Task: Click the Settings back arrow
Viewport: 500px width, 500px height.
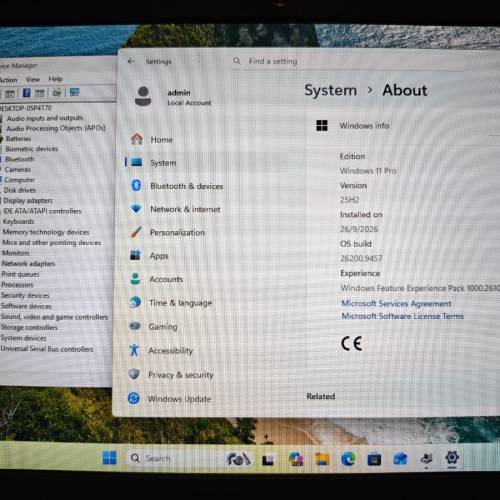Action: [x=131, y=61]
